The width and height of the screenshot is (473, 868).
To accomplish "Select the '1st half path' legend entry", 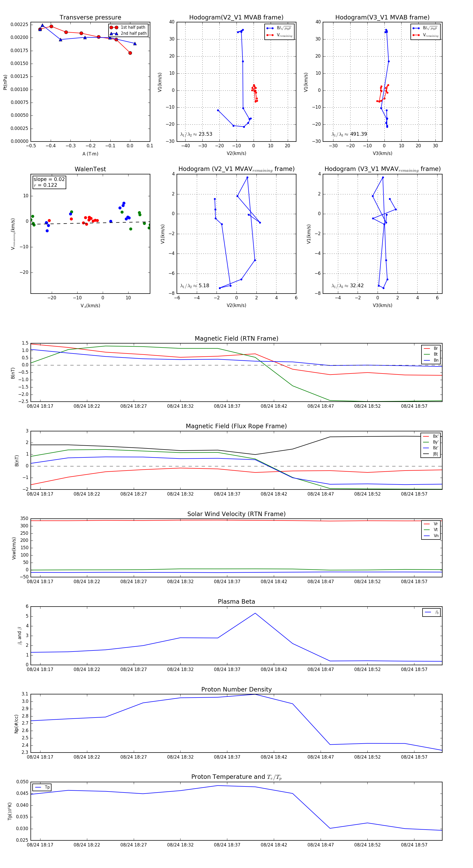I will coord(128,27).
